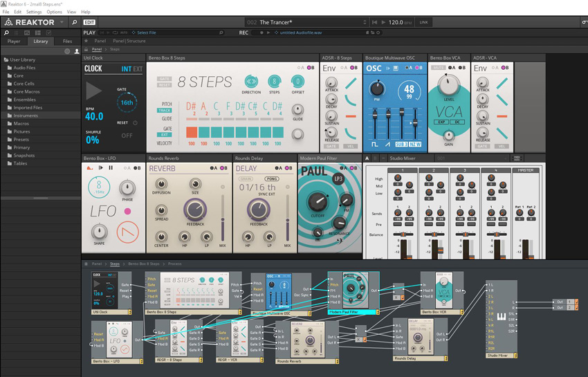The width and height of the screenshot is (588, 377).
Task: Click the round grey icon in Library header
Action: [x=67, y=51]
